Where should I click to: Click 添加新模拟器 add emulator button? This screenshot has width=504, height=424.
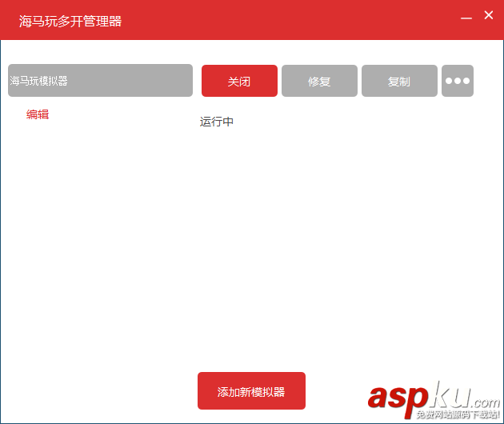click(251, 391)
